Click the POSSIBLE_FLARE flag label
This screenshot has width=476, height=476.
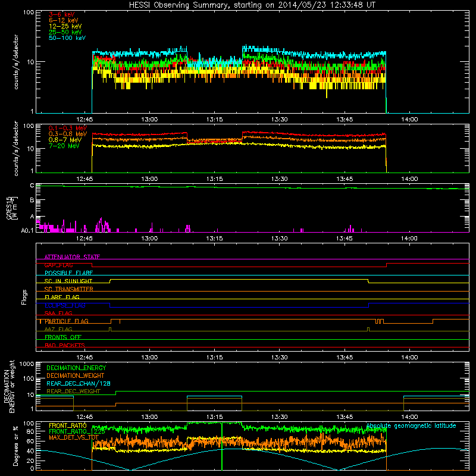pos(68,273)
